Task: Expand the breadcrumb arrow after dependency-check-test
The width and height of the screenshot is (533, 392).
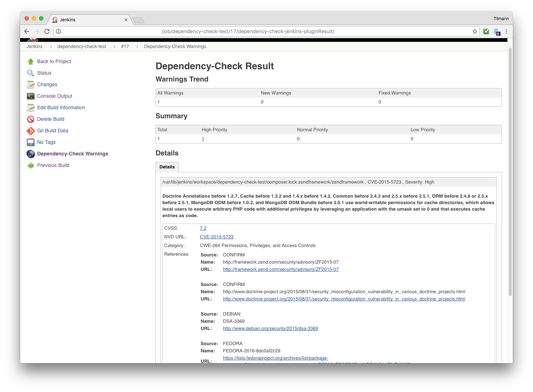Action: (x=114, y=47)
